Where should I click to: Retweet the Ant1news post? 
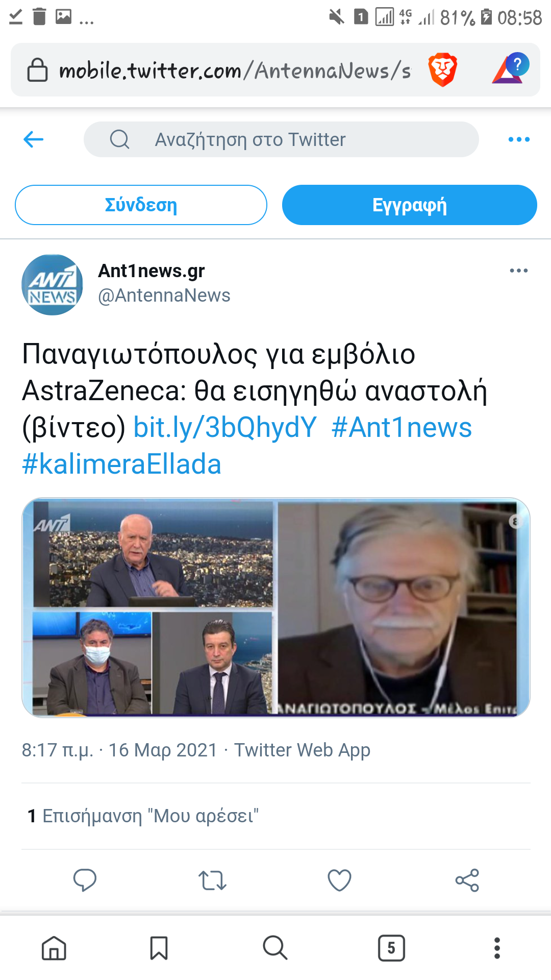point(212,880)
